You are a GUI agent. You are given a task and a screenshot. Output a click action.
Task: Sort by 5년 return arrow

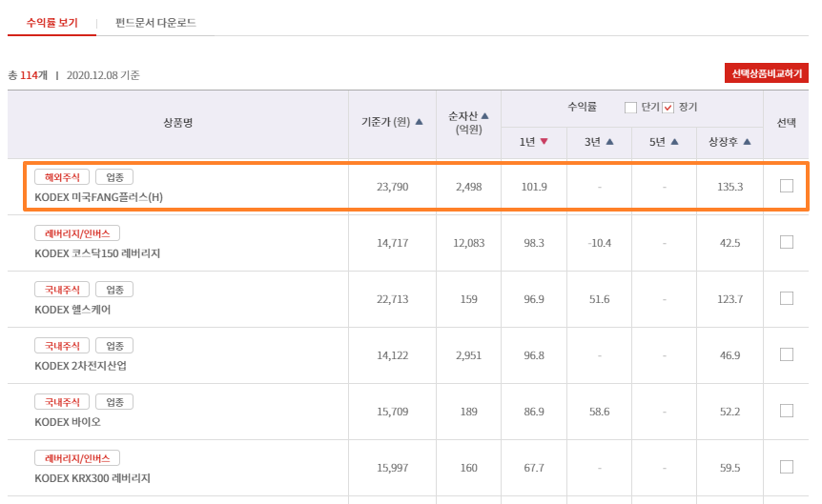tap(675, 141)
